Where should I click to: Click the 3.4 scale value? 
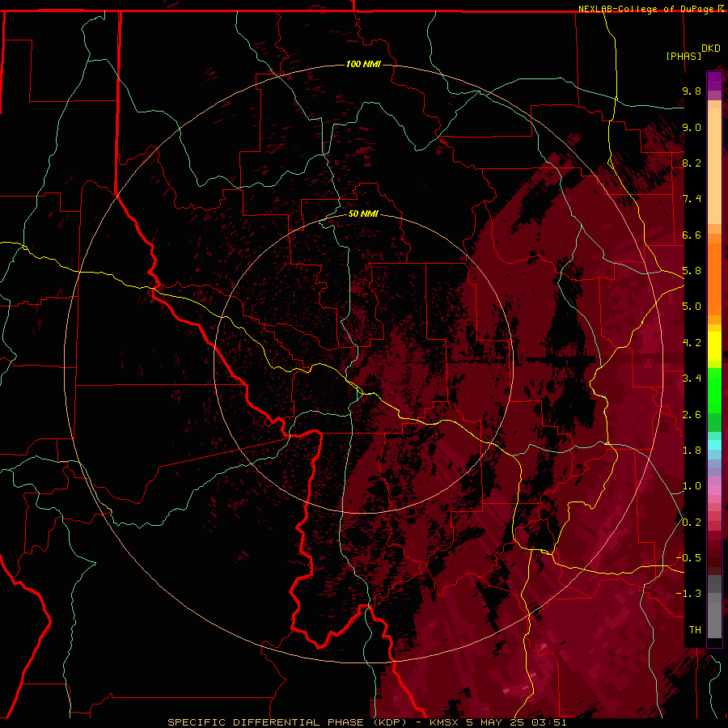point(692,379)
